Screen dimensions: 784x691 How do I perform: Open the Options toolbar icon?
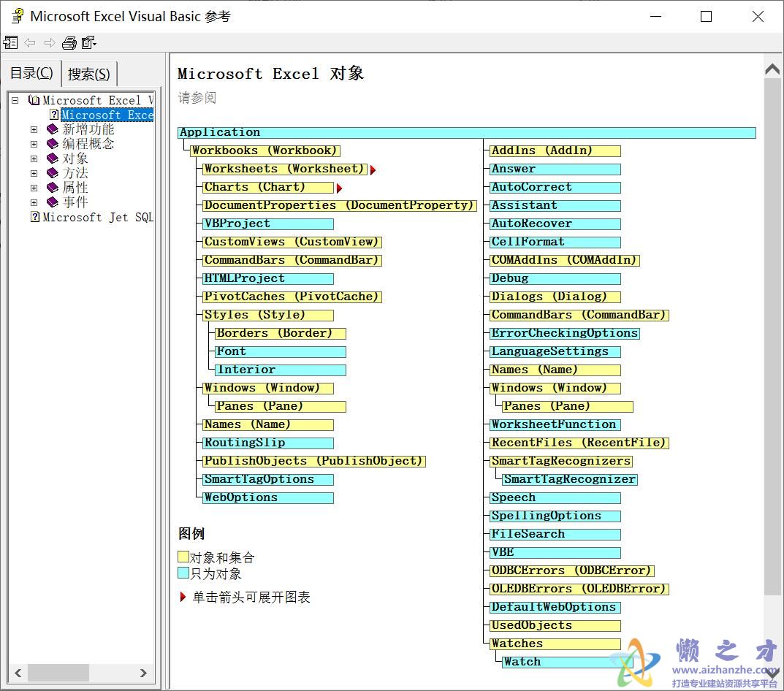pyautogui.click(x=88, y=43)
